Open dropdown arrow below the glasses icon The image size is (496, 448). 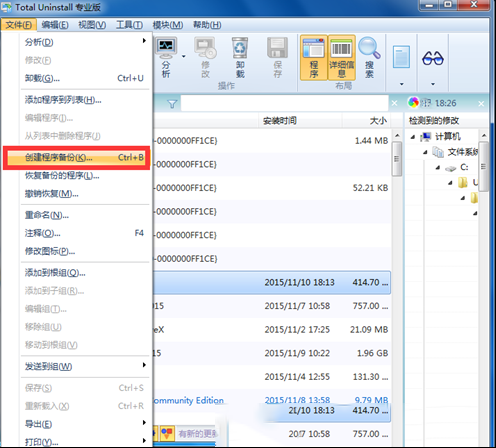click(433, 84)
